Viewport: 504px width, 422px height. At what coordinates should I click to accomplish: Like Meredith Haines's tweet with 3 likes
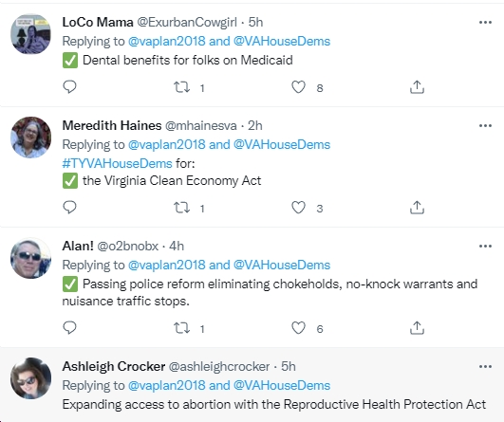[x=298, y=208]
